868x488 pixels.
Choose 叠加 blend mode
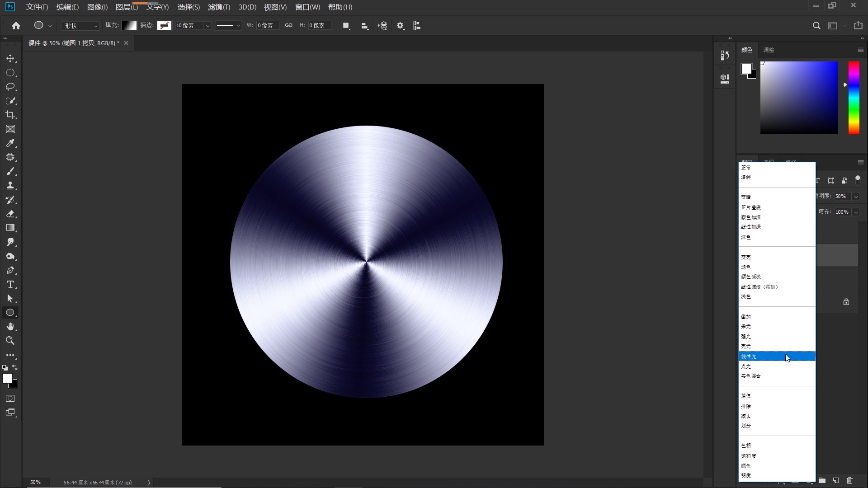[x=777, y=317]
